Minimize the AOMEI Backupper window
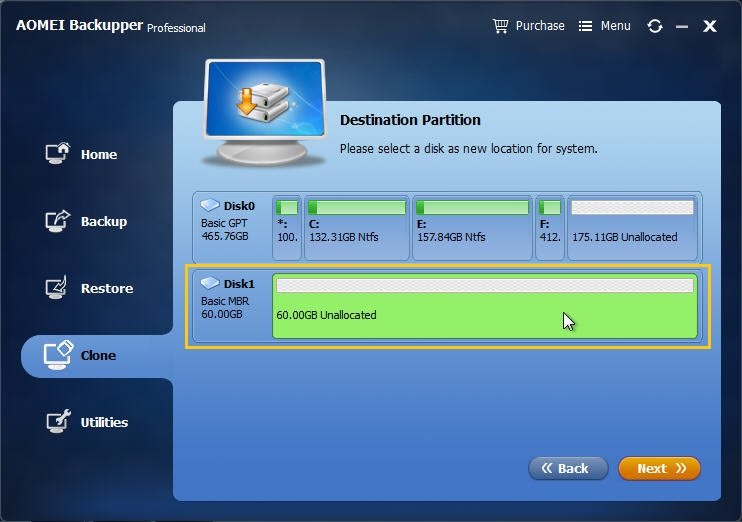This screenshot has height=522, width=742. (x=682, y=27)
